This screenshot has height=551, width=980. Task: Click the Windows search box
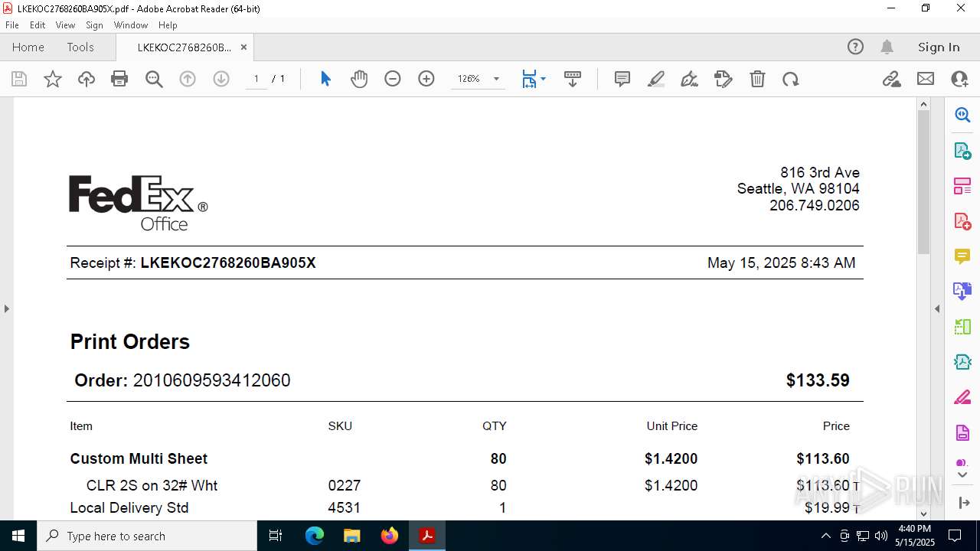(146, 536)
